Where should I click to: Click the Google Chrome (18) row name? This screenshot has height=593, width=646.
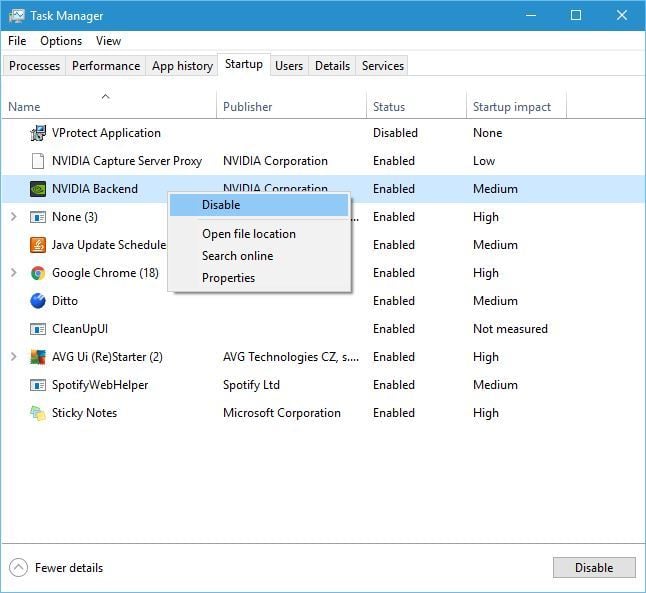pyautogui.click(x=105, y=273)
